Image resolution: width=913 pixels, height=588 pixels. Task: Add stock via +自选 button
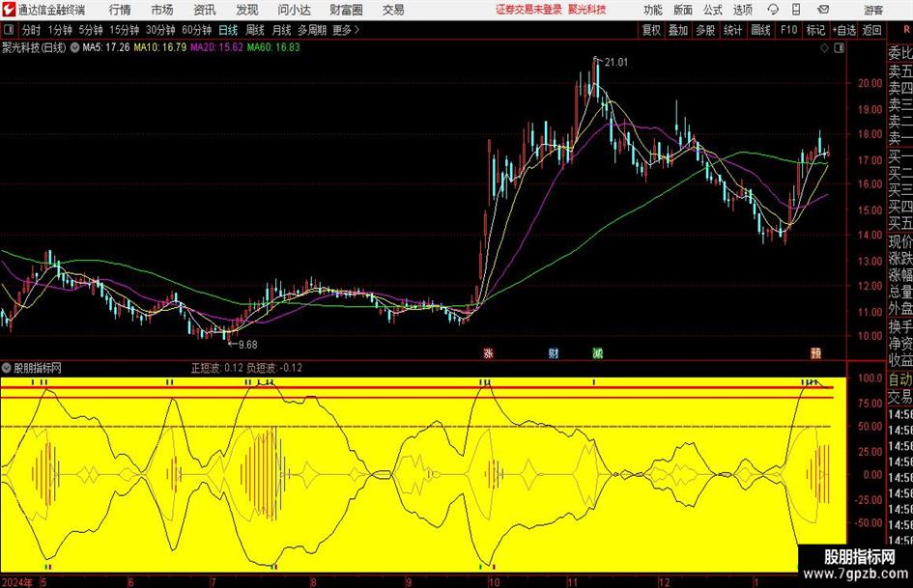pos(844,30)
